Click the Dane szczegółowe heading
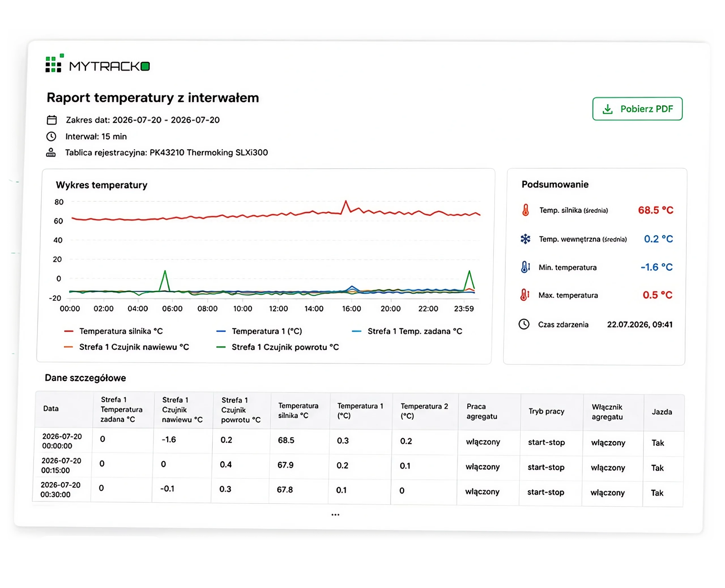This screenshot has width=725, height=588. [85, 378]
